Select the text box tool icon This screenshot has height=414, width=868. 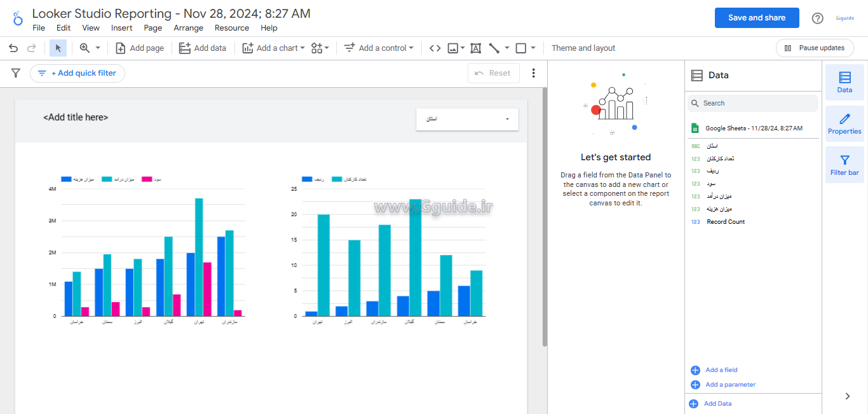point(475,48)
